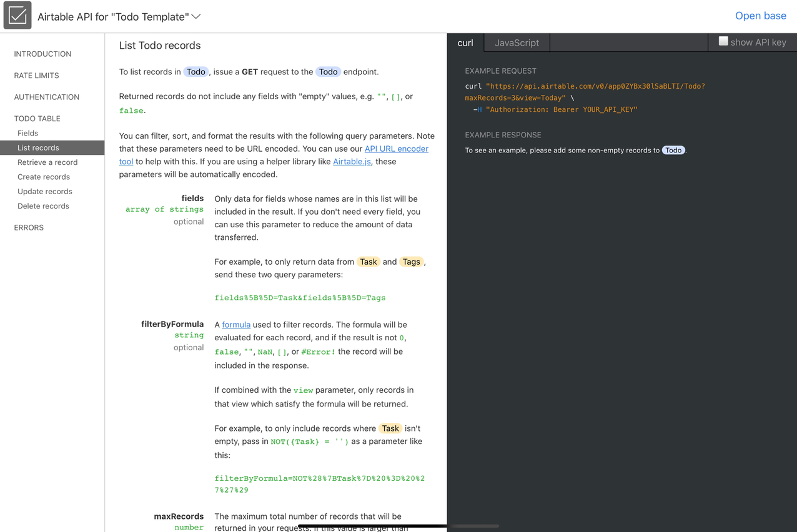Expand the "Todo Template" base dropdown chevron
The height and width of the screenshot is (532, 797).
196,16
